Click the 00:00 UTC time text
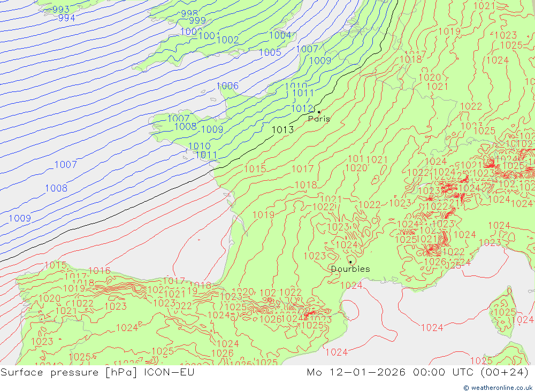 click(443, 372)
